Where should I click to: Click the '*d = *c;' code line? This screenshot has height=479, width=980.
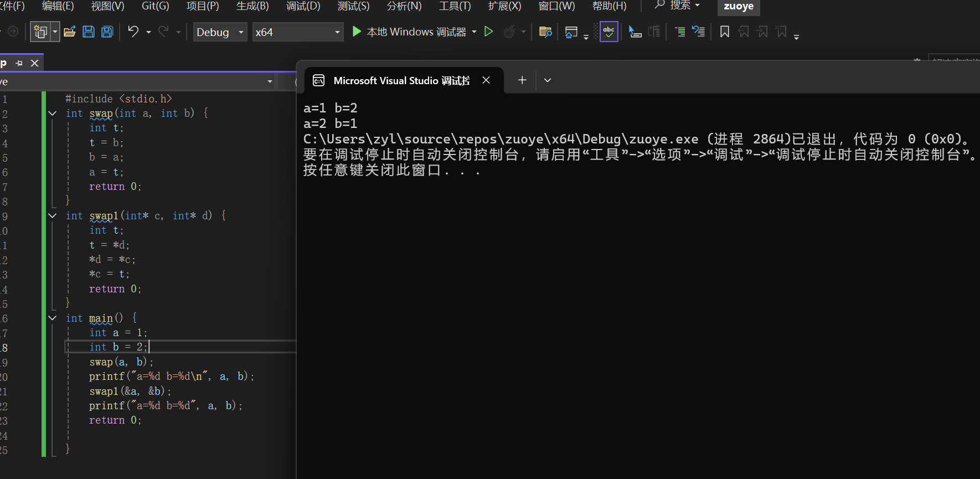point(112,260)
